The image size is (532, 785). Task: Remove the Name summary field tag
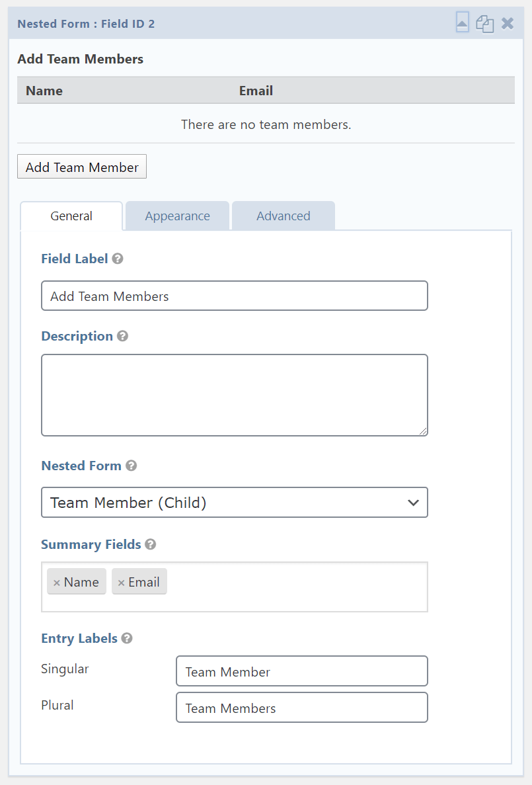click(x=57, y=583)
